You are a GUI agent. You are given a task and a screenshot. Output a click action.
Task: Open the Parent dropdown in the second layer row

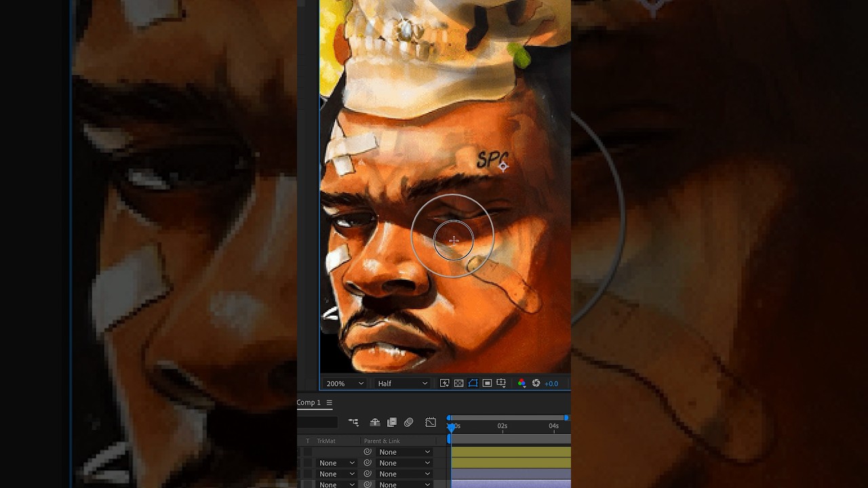[x=404, y=463]
